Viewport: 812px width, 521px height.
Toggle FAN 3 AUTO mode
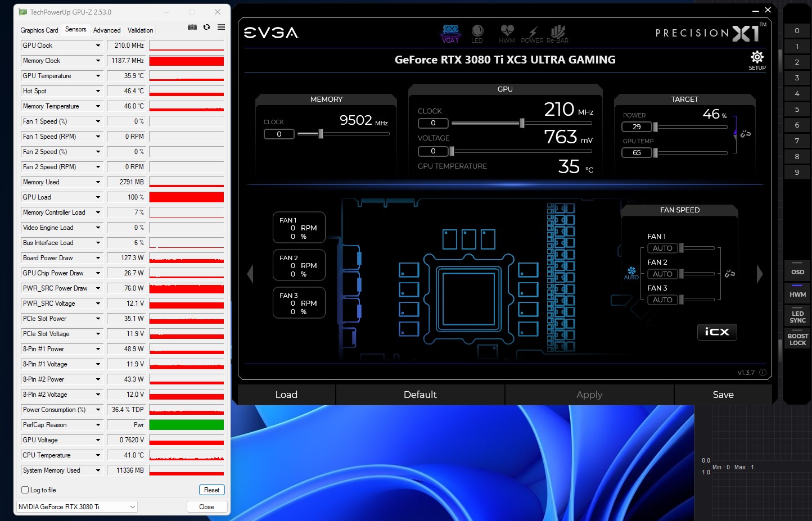click(x=662, y=300)
